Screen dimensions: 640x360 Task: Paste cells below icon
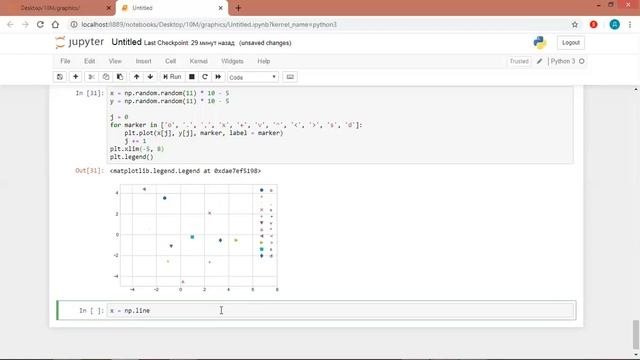(x=120, y=77)
